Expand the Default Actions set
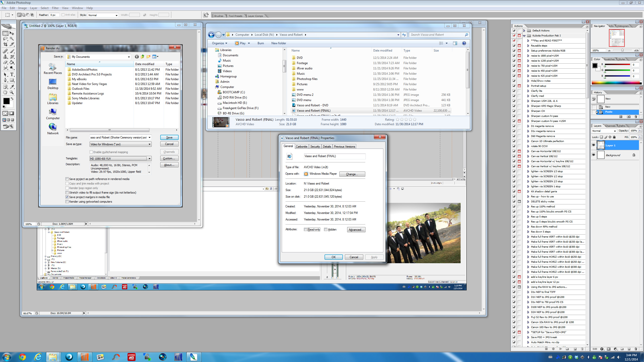This screenshot has width=644, height=362. pos(524,30)
